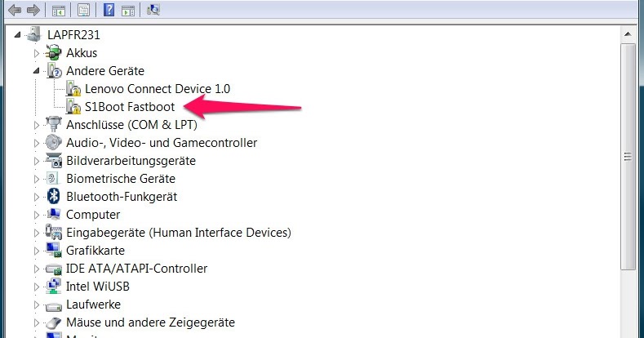Select Eingabegeräte (Human Interface Devices)

point(178,233)
